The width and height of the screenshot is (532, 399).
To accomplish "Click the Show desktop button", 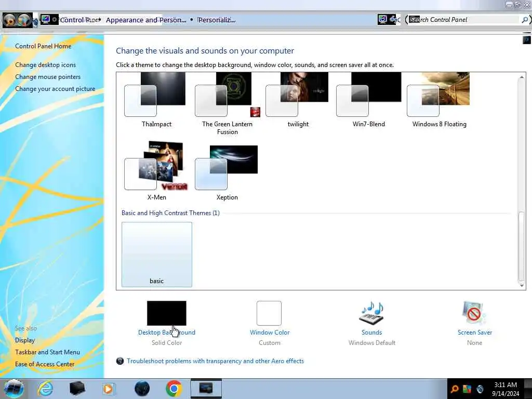I will (528, 389).
